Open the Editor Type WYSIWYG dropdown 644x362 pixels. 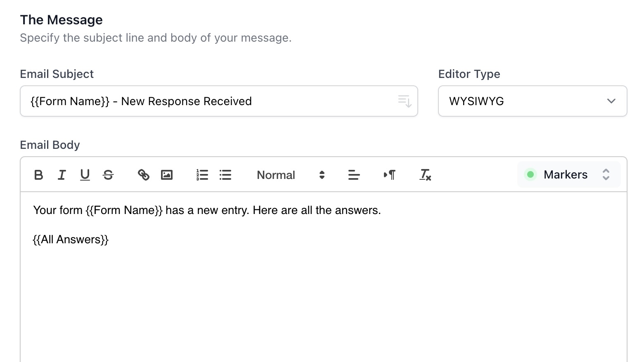pos(532,101)
